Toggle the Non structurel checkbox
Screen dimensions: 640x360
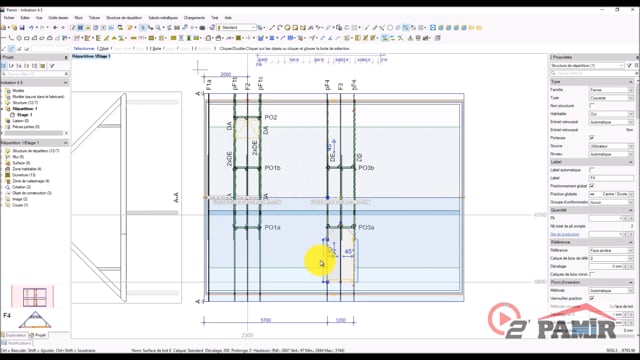pos(592,106)
